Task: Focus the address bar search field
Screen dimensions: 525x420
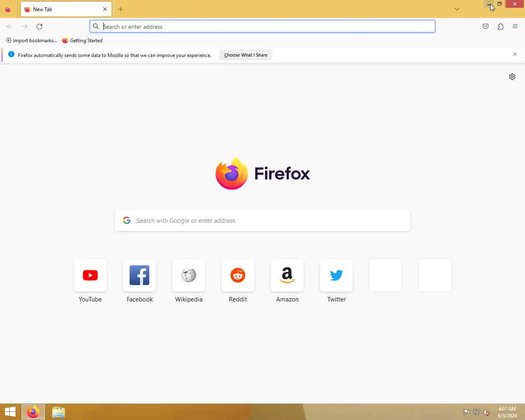Action: [x=262, y=26]
